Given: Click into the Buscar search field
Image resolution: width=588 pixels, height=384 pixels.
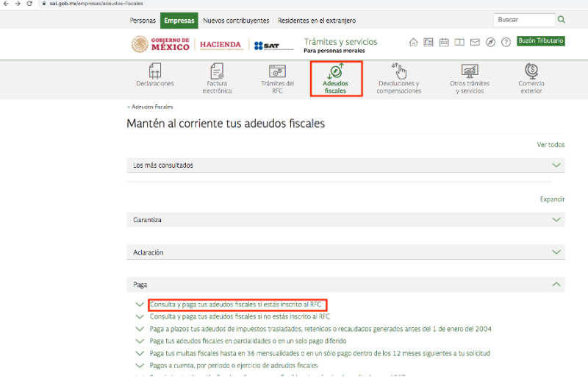Looking at the screenshot, I should (x=524, y=20).
